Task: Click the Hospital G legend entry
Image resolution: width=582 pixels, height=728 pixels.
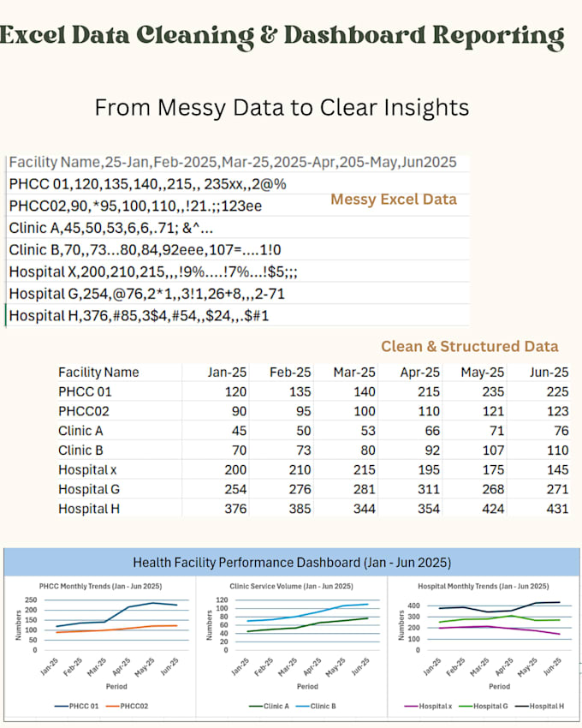Action: tap(483, 707)
